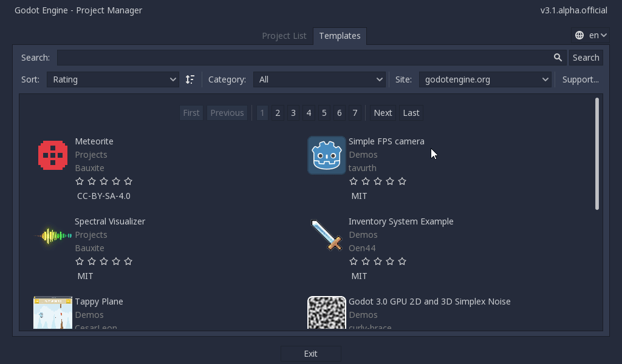
Task: Click the CC-BY-SA-4.0 license label
Action: (x=103, y=196)
